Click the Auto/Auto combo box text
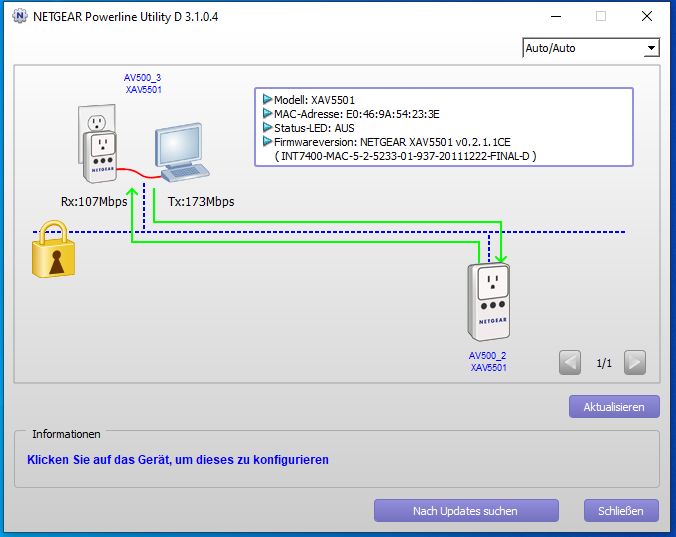Viewport: 676px width, 537px height. tap(550, 48)
